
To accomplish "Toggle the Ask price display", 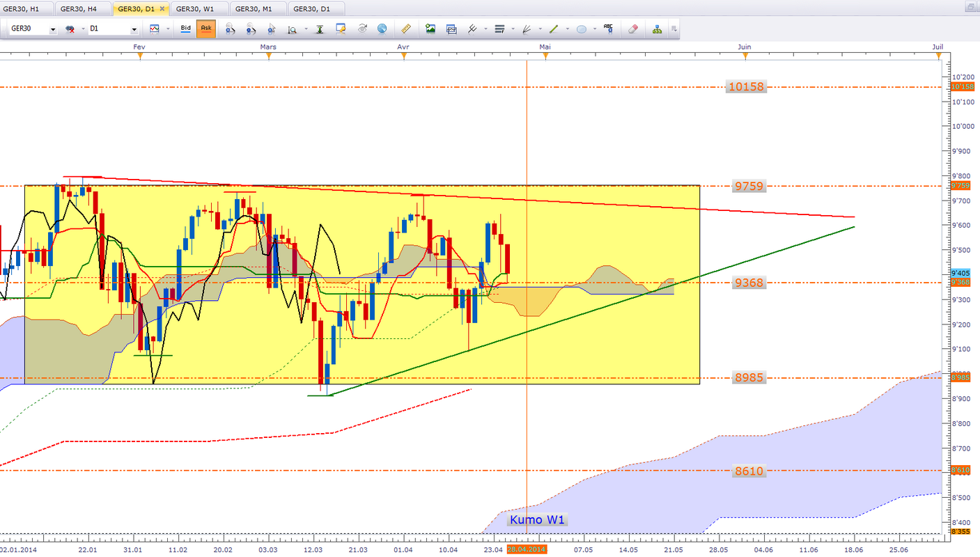I will pos(205,29).
